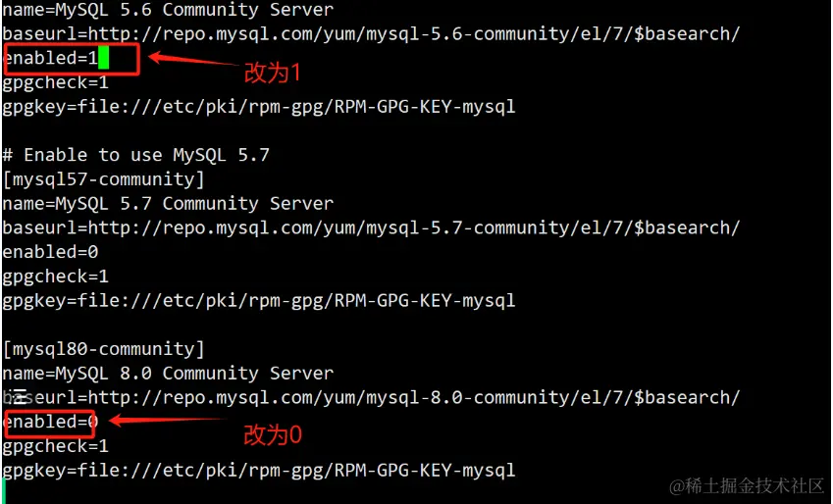833x504 pixels.
Task: Place cursor on name=MySQL 5.7 Community Server
Action: (168, 203)
